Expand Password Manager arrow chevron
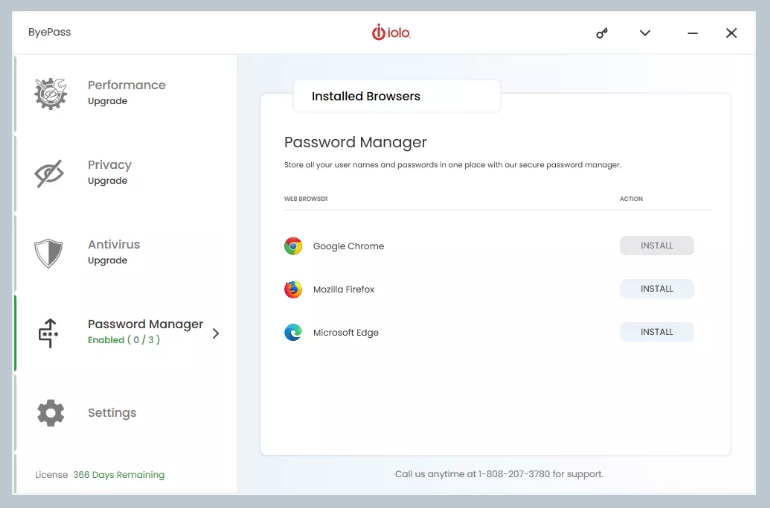770x508 pixels. tap(216, 334)
